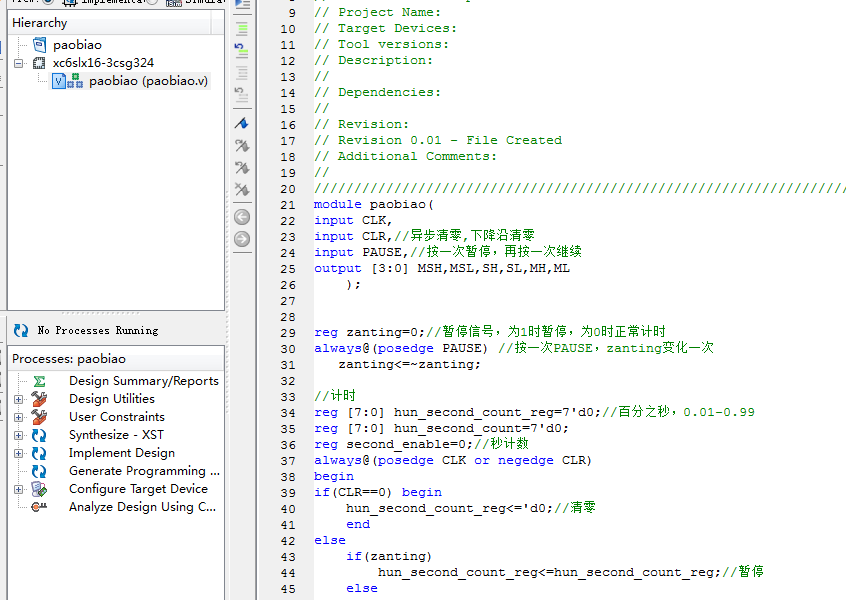Image resolution: width=846 pixels, height=600 pixels.
Task: Click the Analyze Design Using ChipScope icon
Action: pyautogui.click(x=39, y=507)
